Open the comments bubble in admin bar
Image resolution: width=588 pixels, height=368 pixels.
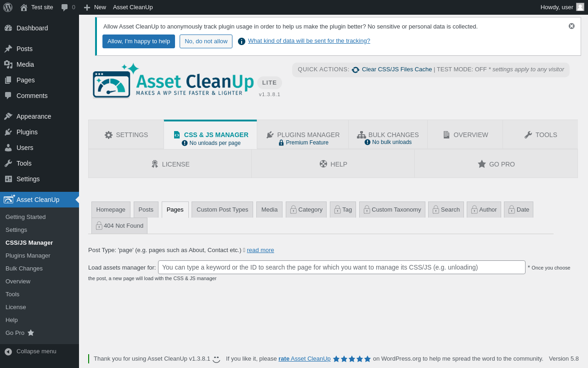coord(68,7)
